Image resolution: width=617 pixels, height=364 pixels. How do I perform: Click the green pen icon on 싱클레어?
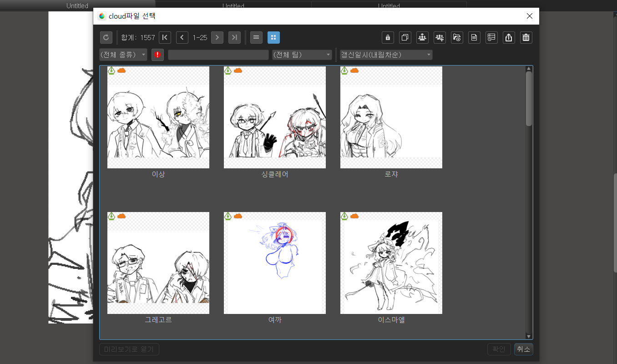point(228,71)
